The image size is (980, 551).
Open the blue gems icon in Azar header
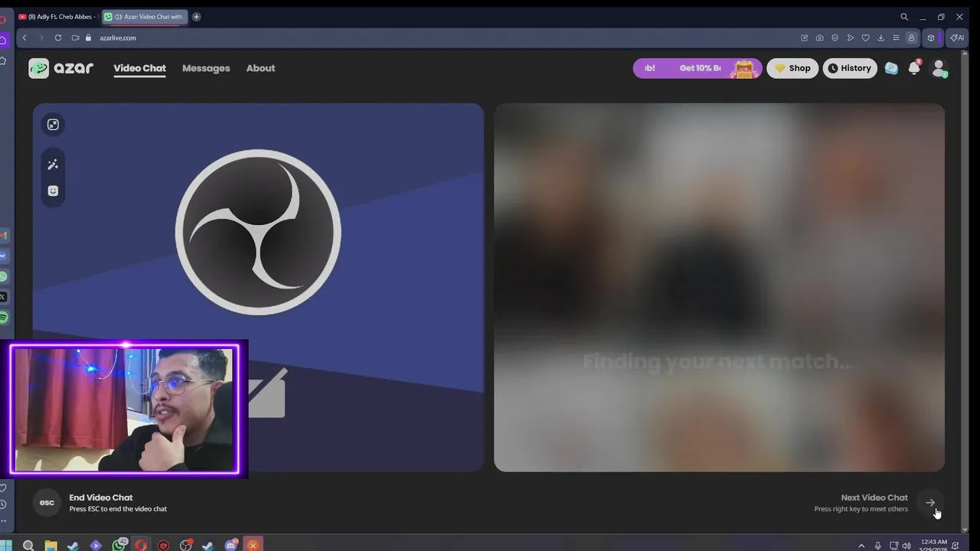pos(891,68)
